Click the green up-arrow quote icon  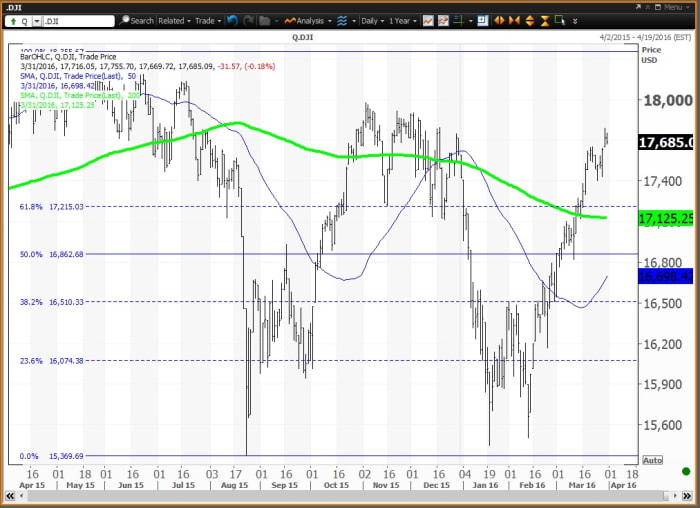(x=13, y=21)
